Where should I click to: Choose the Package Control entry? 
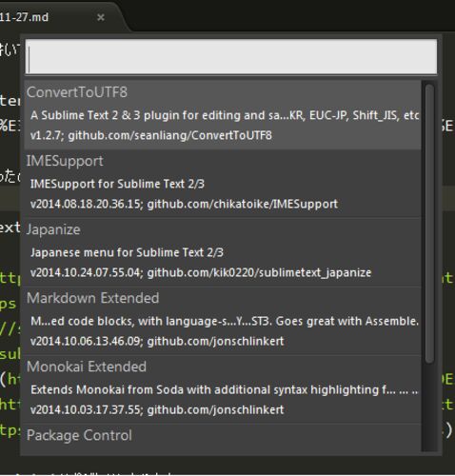click(79, 435)
